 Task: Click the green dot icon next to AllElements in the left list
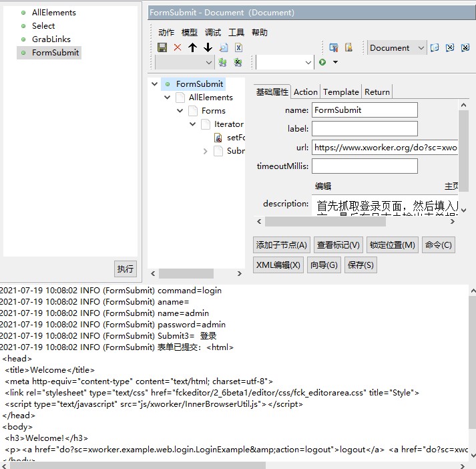coord(23,13)
